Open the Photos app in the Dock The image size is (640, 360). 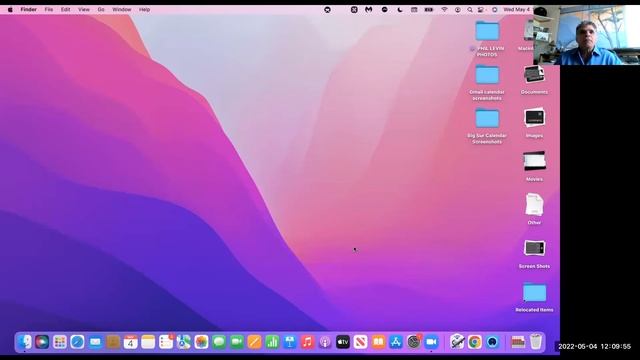pyautogui.click(x=201, y=342)
